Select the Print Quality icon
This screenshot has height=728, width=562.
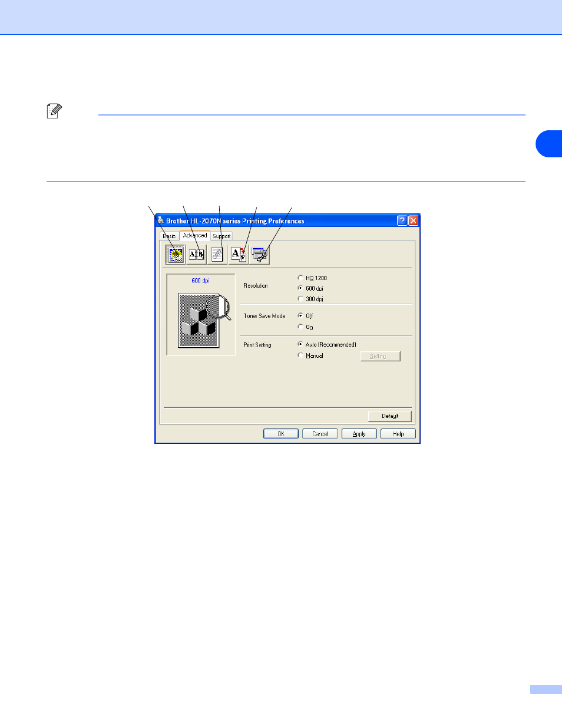[176, 255]
